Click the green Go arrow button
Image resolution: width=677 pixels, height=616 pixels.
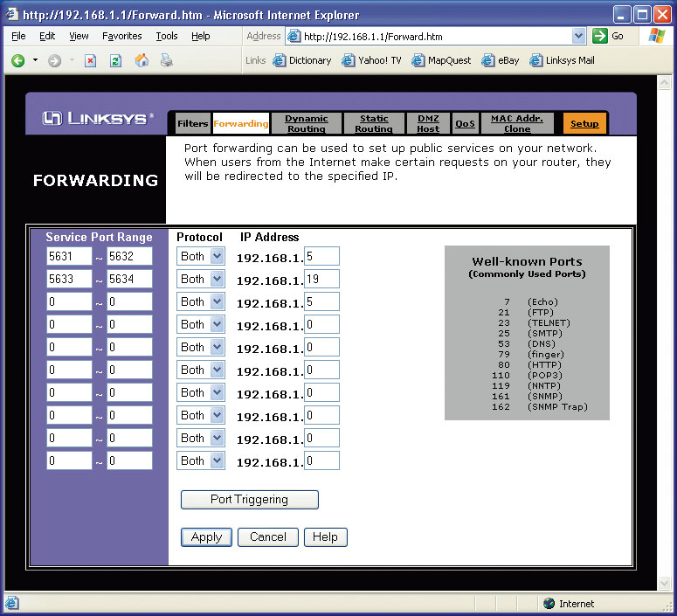(x=600, y=36)
